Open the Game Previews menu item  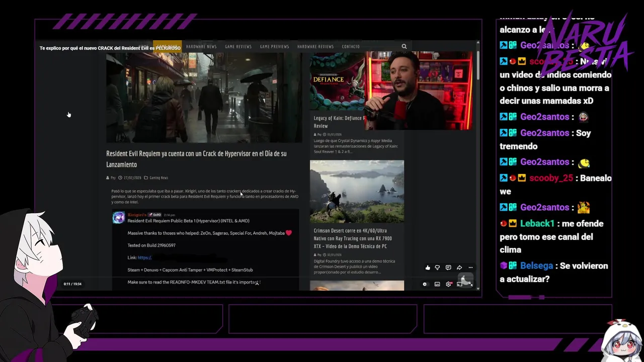[x=274, y=46]
